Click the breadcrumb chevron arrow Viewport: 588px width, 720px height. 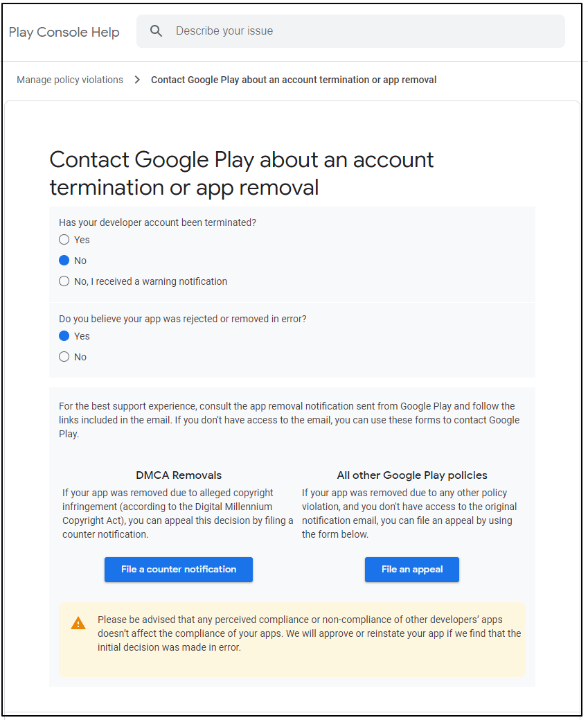tap(137, 80)
